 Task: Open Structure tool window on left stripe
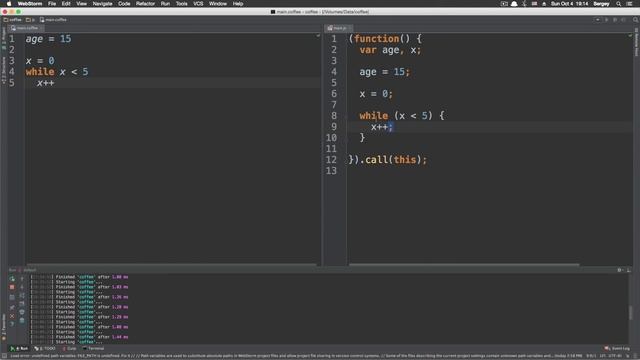(4, 71)
